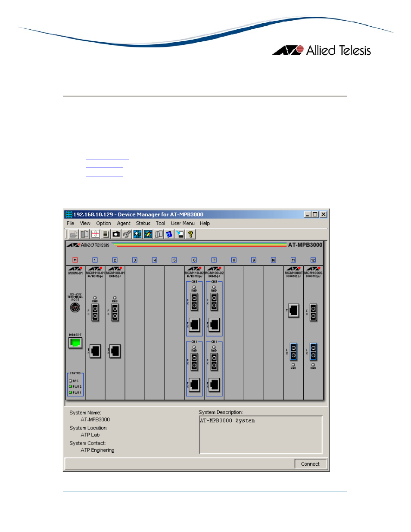
Task: Click the green 10BASE-T port on MMM-01
Action: [75, 343]
